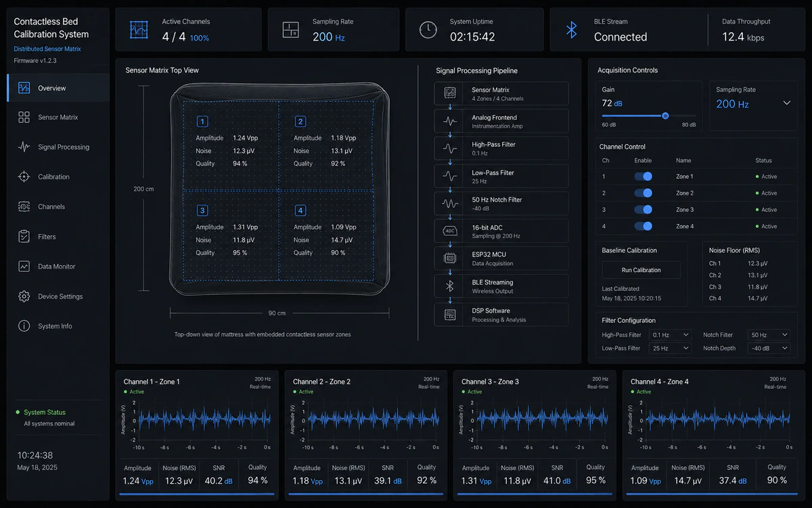Click the Active Channels chart icon

click(x=139, y=30)
